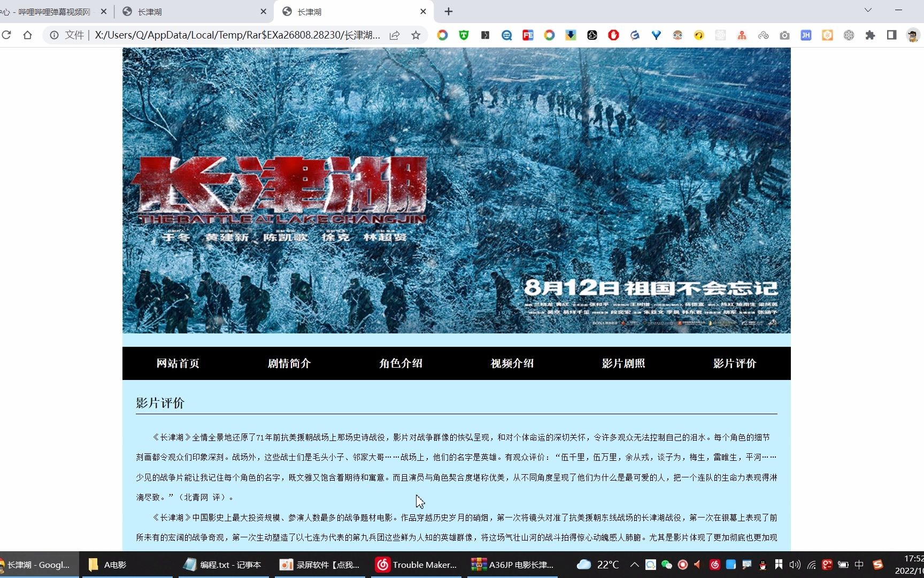Open the blue funnel Y extension
Viewport: 924px width, 578px height.
tap(656, 35)
